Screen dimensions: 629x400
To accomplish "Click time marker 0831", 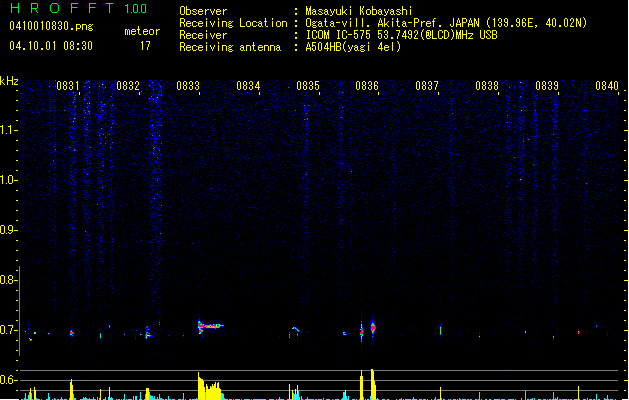I will [x=68, y=86].
